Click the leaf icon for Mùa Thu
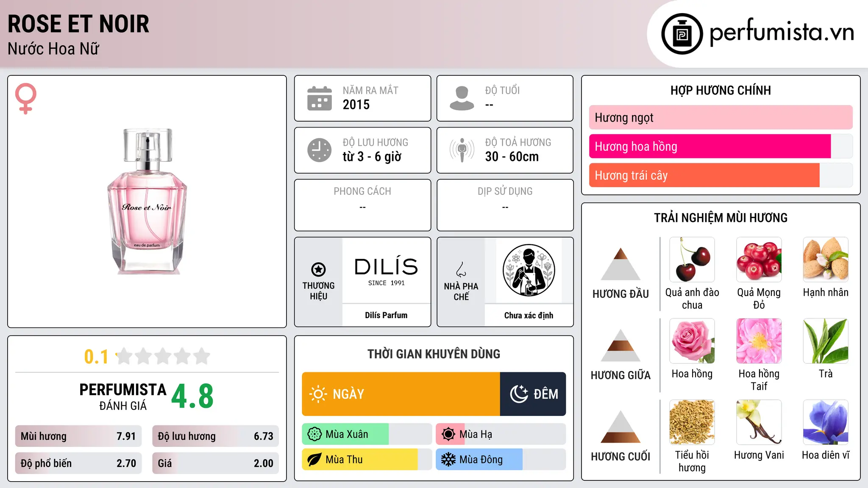 coord(314,460)
